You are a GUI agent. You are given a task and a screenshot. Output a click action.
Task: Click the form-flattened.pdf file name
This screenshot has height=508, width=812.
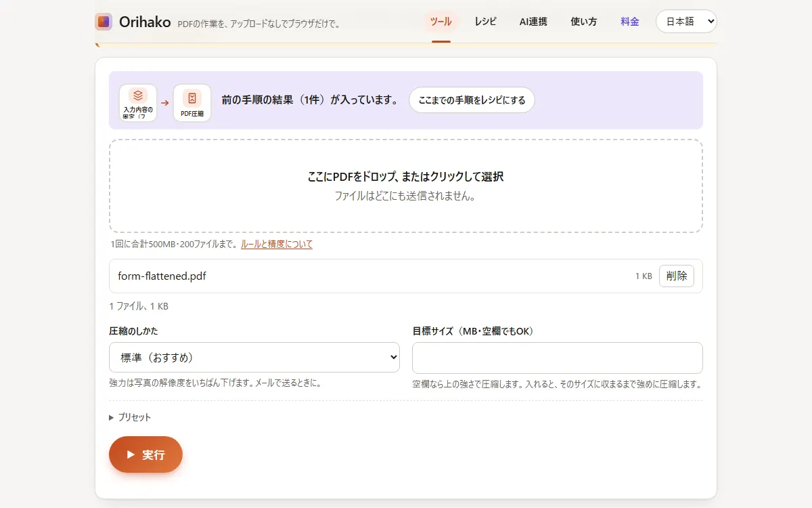pos(162,276)
